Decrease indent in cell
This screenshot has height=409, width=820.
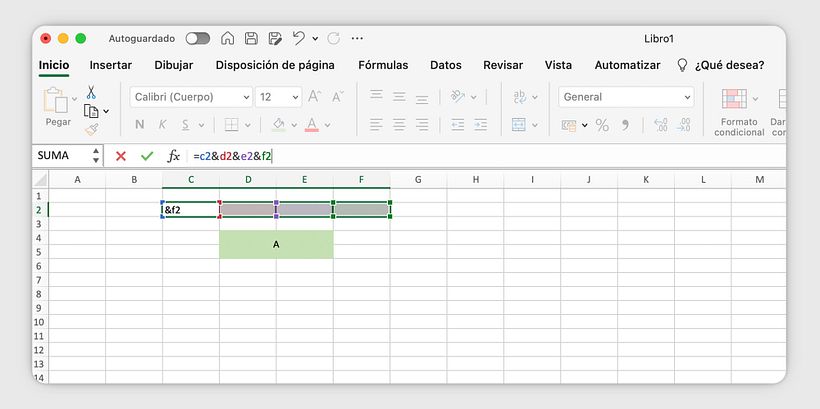point(458,124)
